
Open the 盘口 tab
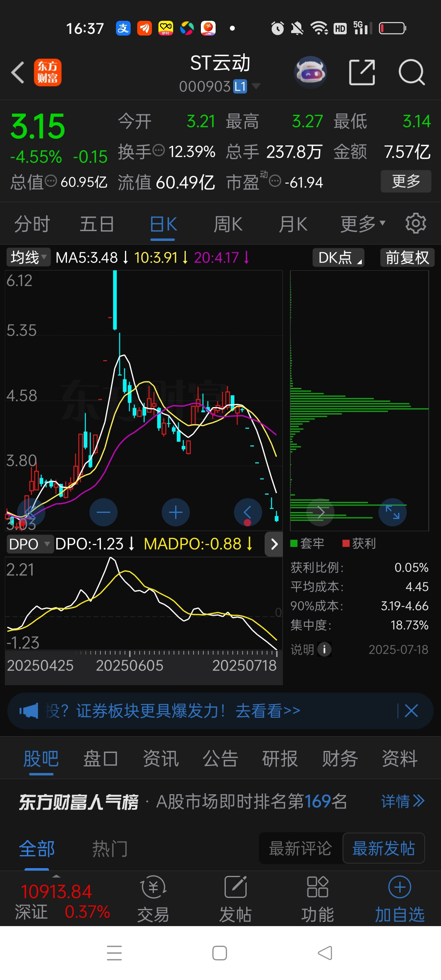pos(101,759)
